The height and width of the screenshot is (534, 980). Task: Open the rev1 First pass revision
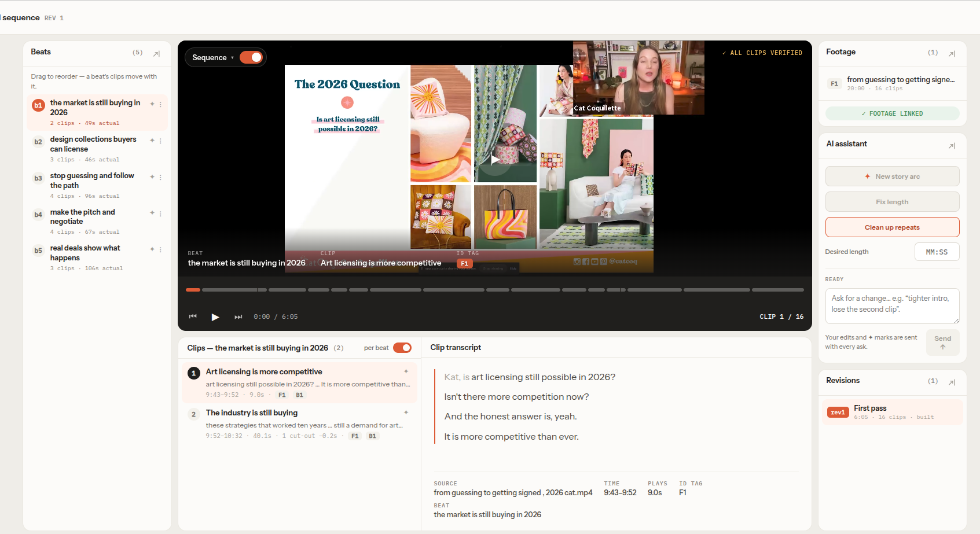coord(892,412)
